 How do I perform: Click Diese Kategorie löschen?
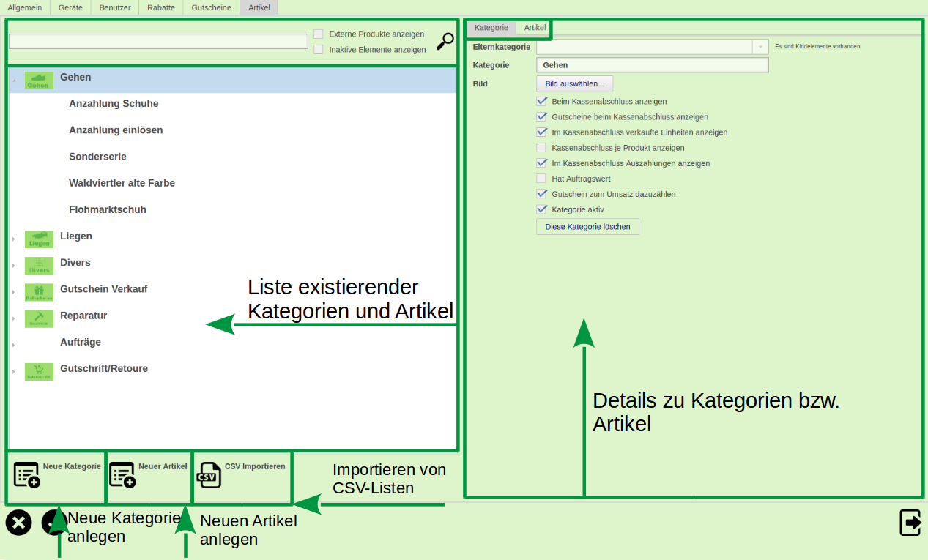click(x=587, y=226)
